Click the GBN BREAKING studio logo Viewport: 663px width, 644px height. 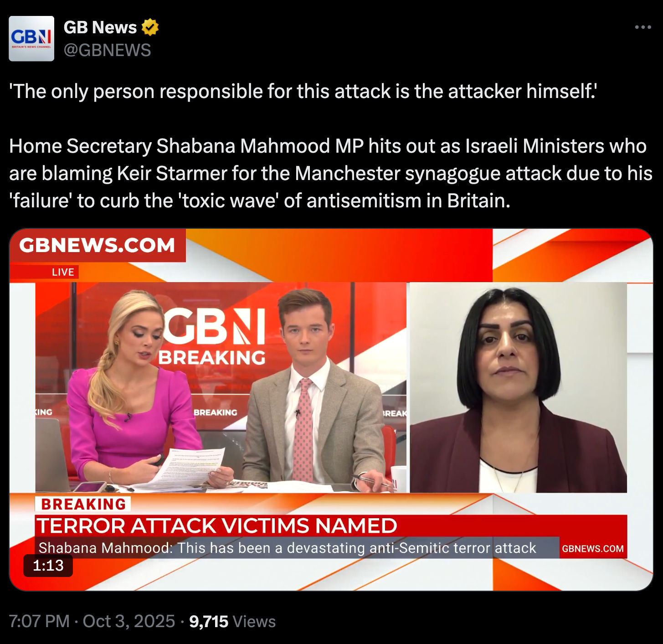213,336
